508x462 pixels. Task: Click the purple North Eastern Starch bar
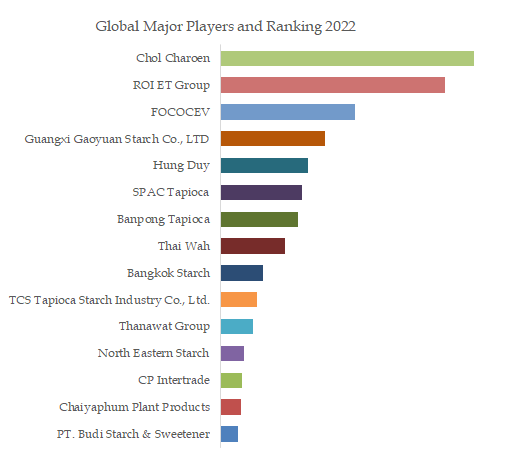click(x=232, y=353)
